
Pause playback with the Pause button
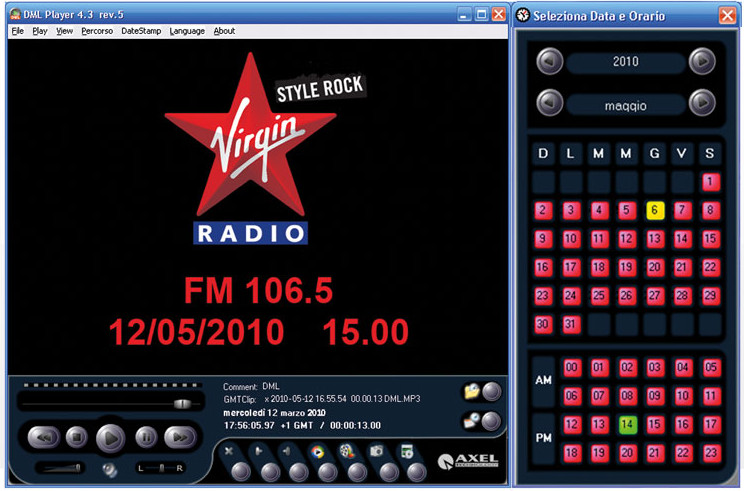coord(146,436)
